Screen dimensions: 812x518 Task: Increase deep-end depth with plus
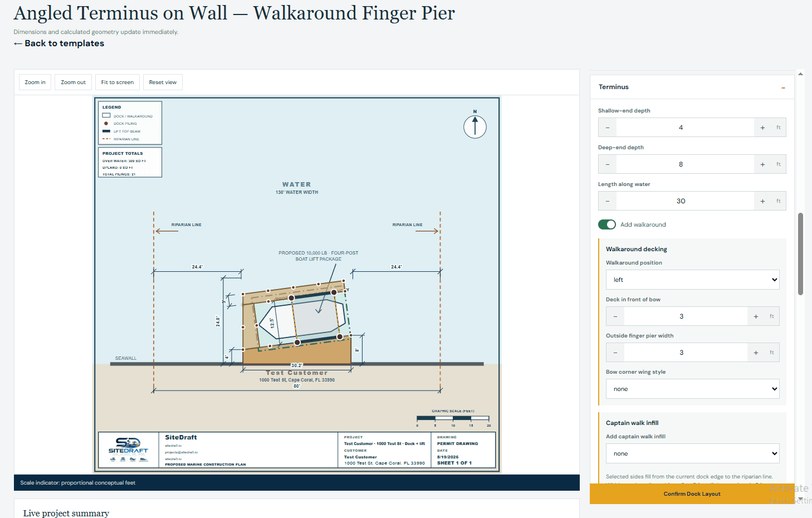pos(762,164)
